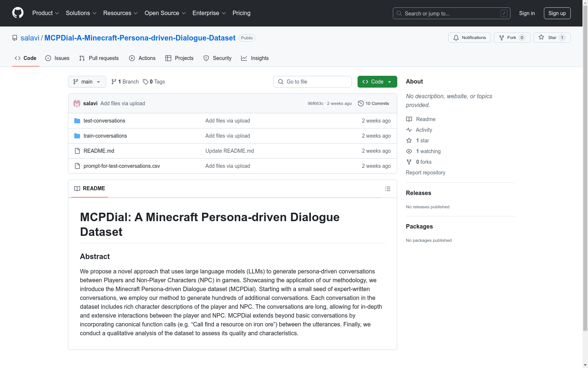
Task: Open the Update README.md commit message
Action: click(230, 151)
